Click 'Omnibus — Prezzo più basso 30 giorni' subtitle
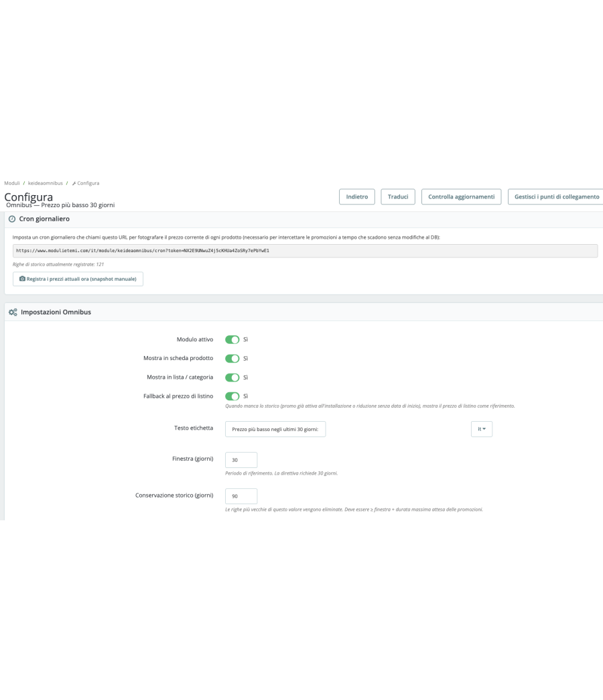 [60, 205]
